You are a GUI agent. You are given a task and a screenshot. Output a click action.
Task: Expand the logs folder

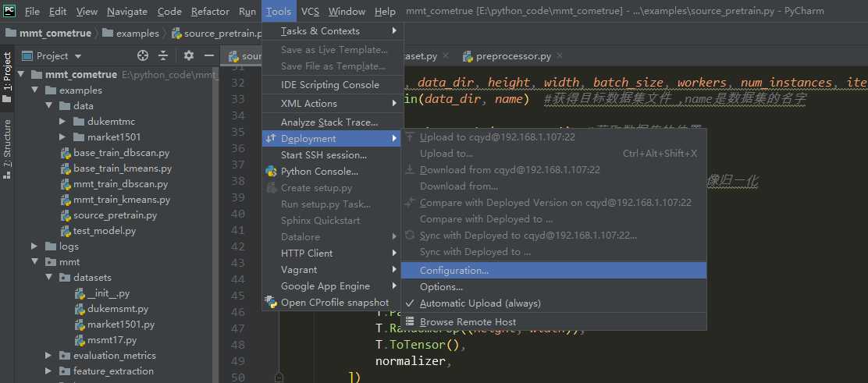coord(34,246)
